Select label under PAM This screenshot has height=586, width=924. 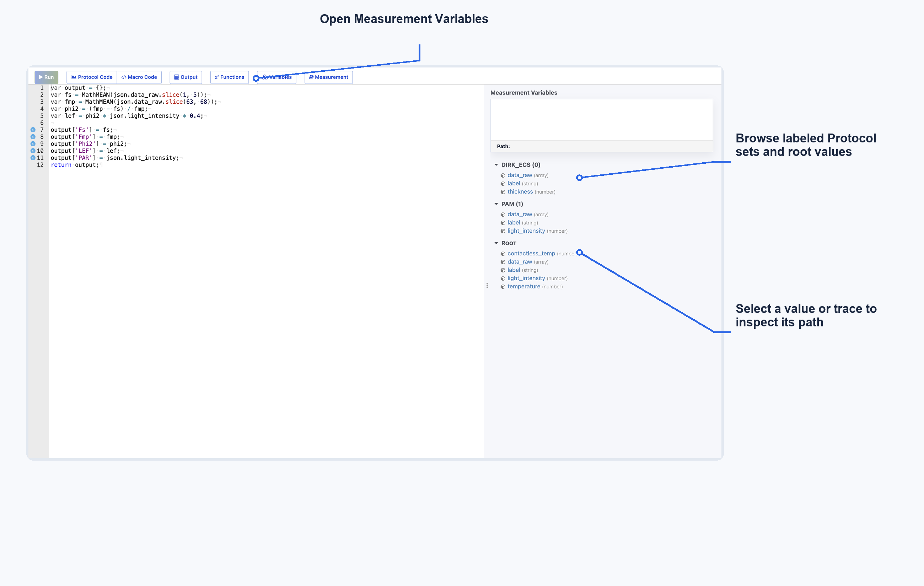tap(514, 222)
